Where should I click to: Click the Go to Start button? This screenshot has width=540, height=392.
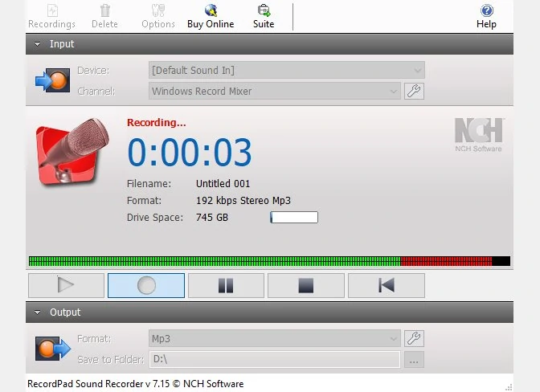[x=387, y=285]
